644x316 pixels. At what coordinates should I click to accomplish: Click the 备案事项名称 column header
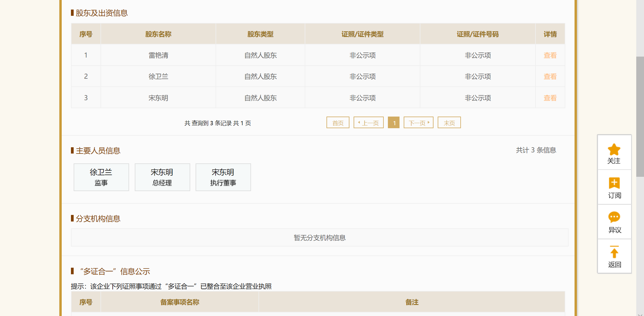(x=180, y=302)
